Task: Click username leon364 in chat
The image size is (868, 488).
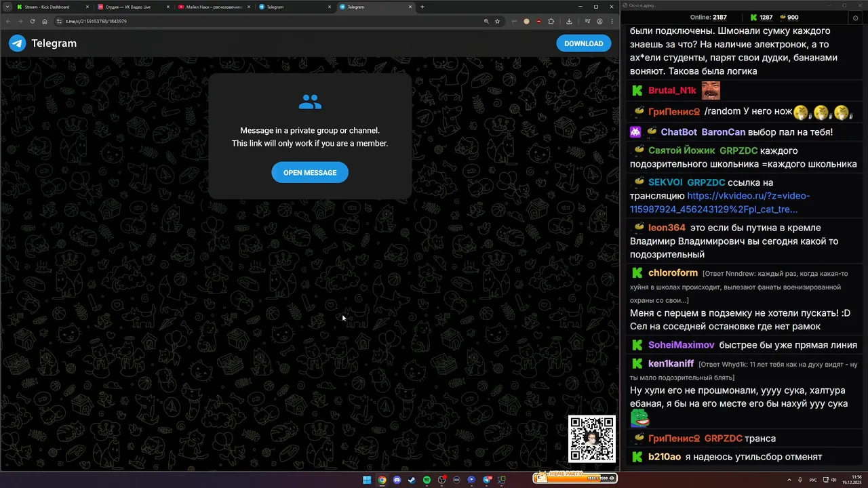Action: (667, 228)
